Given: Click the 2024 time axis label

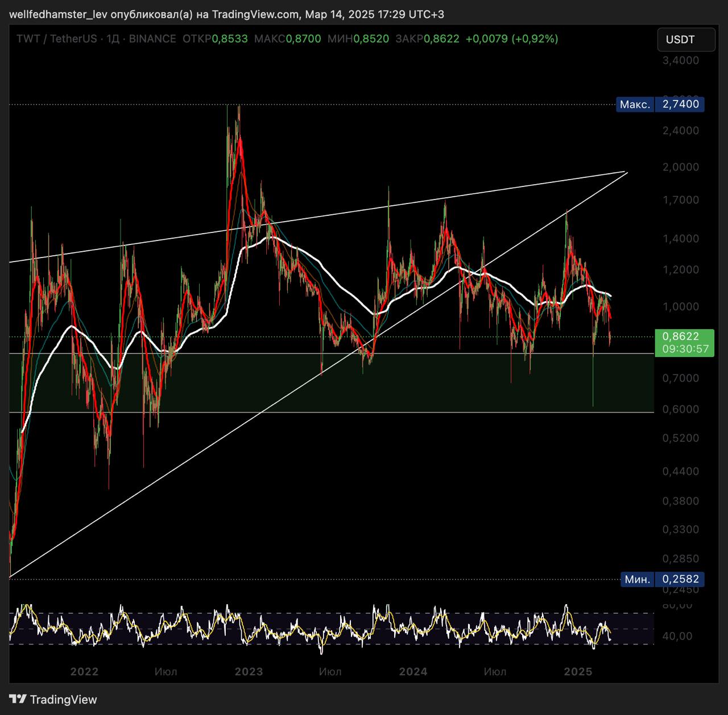Looking at the screenshot, I should [x=413, y=672].
